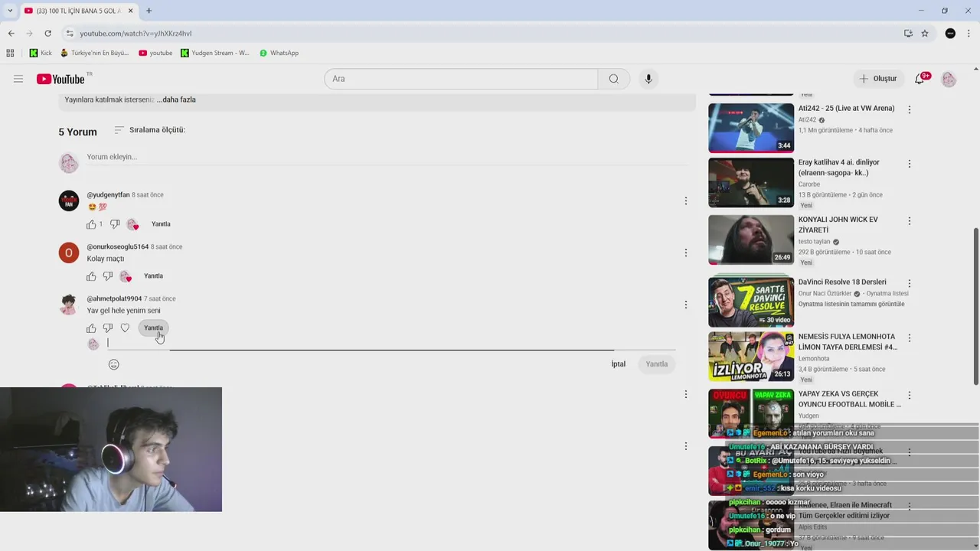
Task: Open more options for NEMESİS FULYA LEMONHOTA video
Action: coord(909,338)
